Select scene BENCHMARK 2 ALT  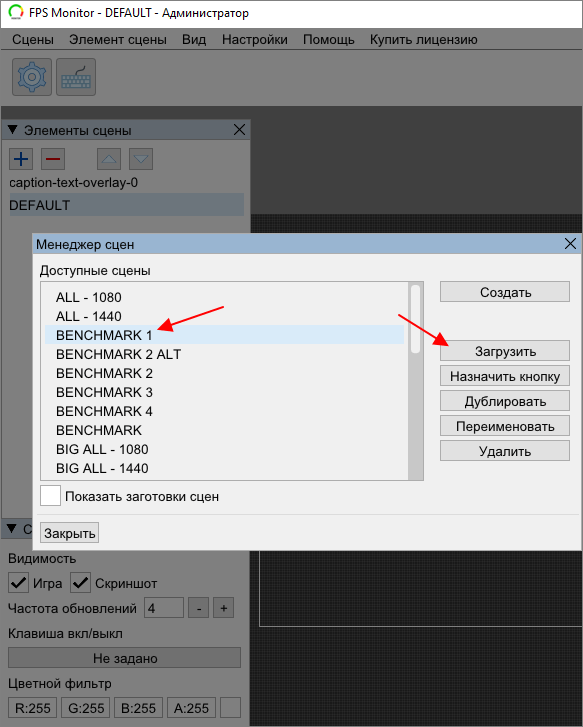pos(224,354)
